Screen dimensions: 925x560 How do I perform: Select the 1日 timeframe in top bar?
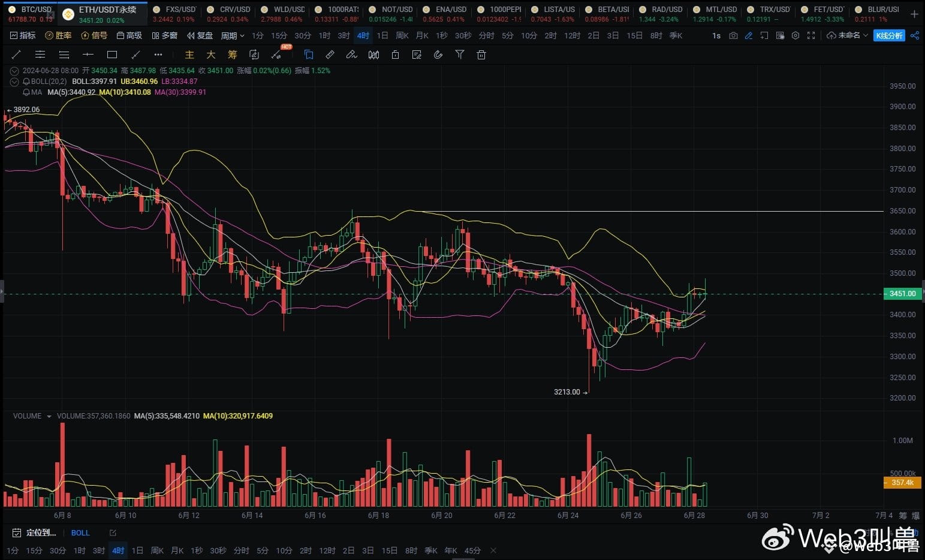tap(382, 35)
